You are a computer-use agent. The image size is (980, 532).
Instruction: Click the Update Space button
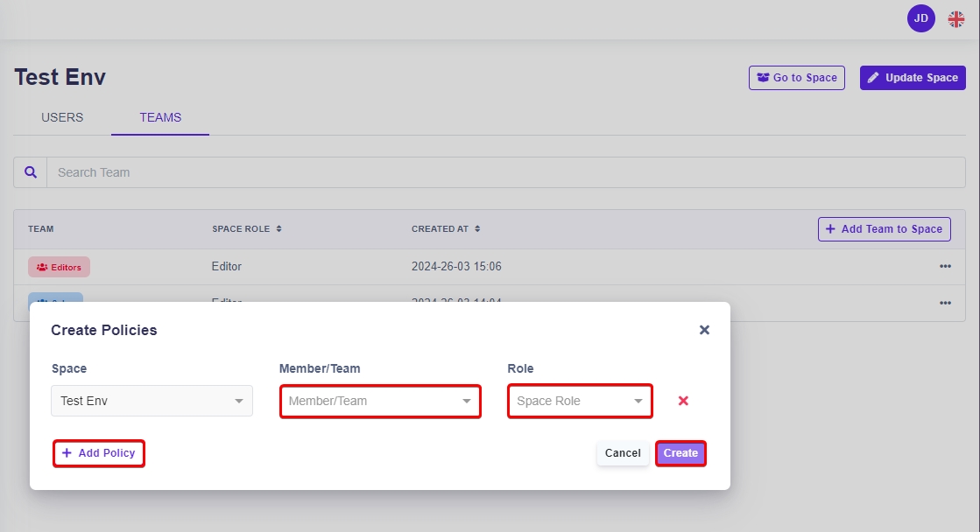tap(913, 78)
